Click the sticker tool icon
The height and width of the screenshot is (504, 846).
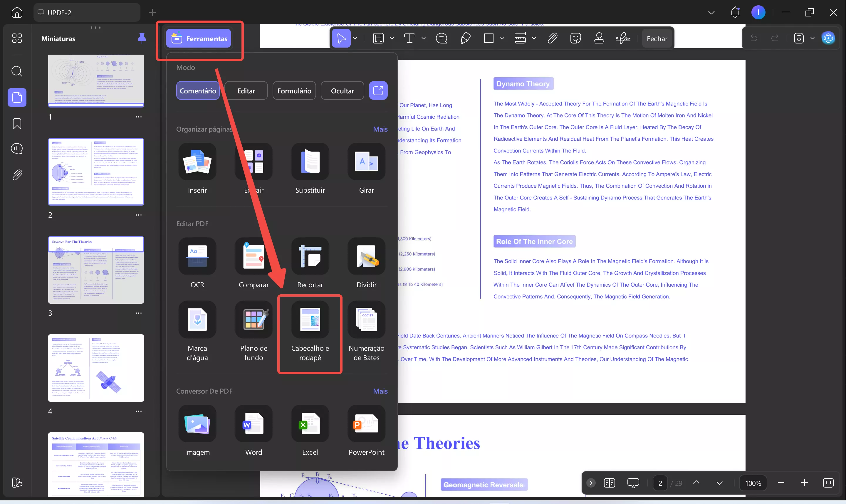(x=576, y=38)
